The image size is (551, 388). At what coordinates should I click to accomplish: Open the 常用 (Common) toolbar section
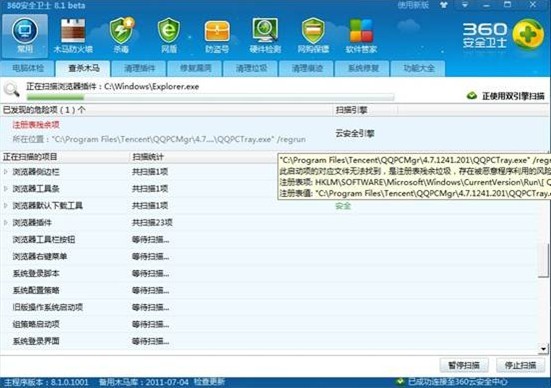tap(25, 36)
